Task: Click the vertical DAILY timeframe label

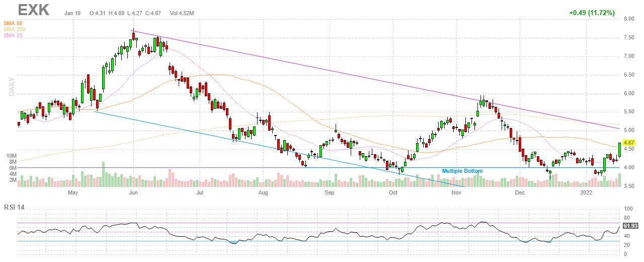Action: [x=10, y=86]
